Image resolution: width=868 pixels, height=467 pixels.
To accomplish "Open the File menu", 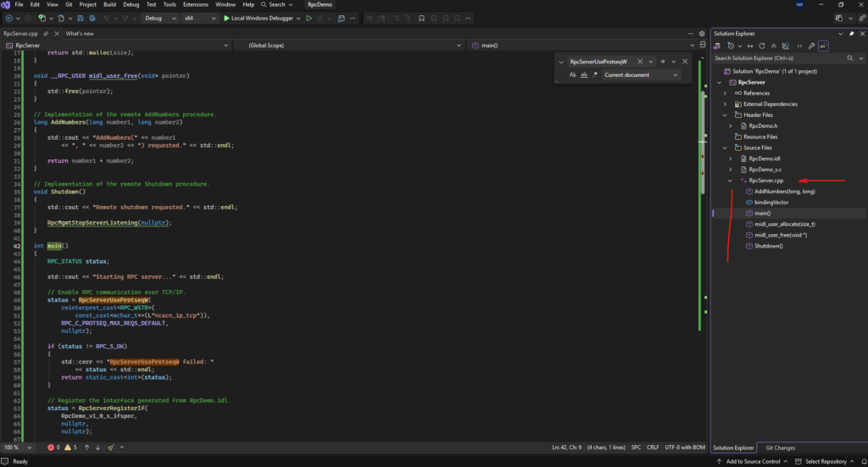I will [x=19, y=4].
